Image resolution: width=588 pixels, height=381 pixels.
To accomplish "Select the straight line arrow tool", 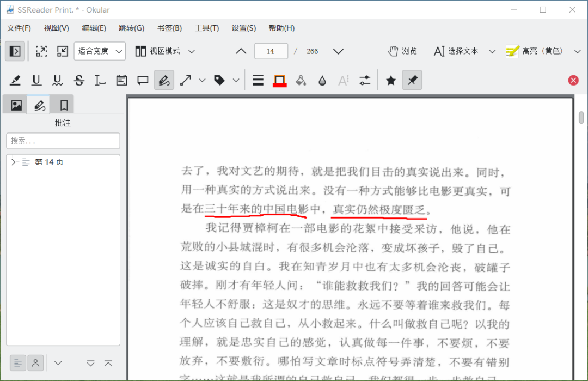I will (x=186, y=80).
